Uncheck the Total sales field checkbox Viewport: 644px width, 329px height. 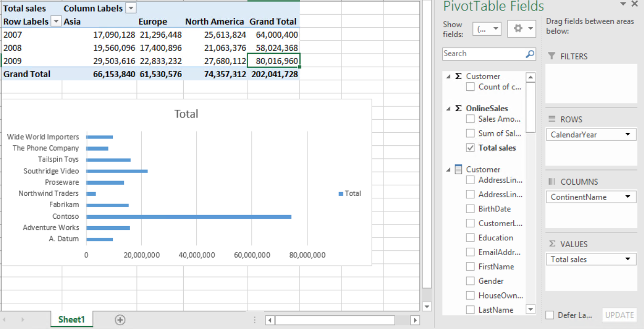point(470,148)
